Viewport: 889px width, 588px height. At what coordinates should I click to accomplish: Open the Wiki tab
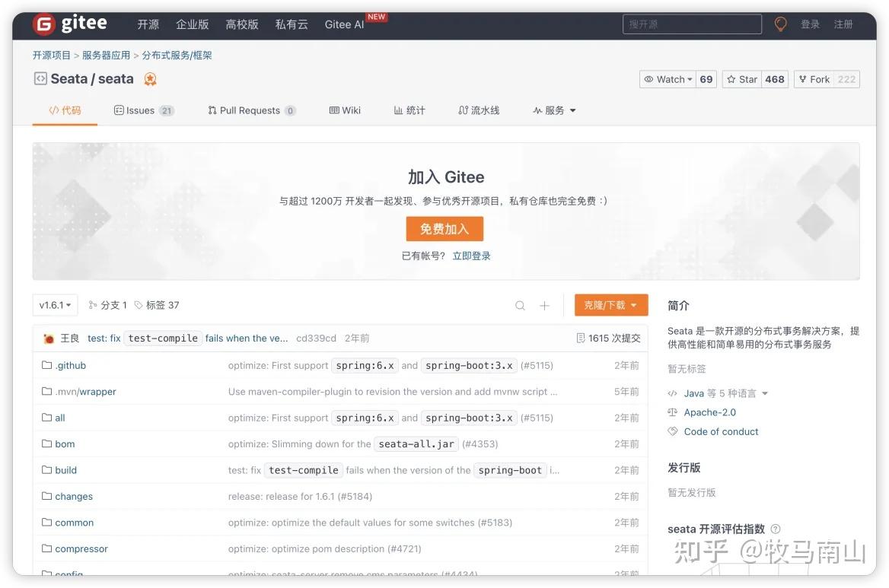click(x=345, y=110)
